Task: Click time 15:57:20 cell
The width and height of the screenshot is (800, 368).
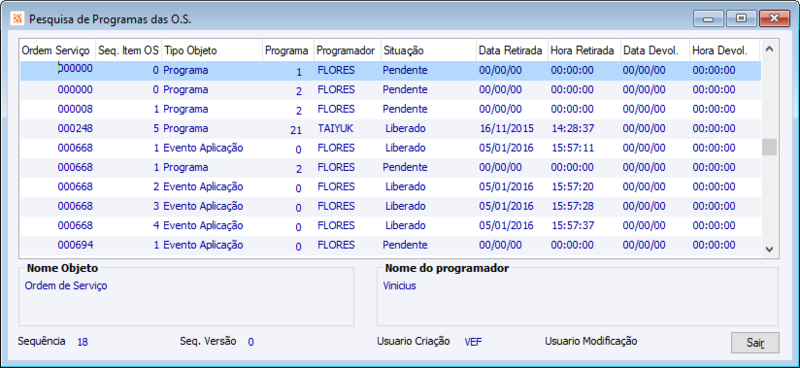Action: click(572, 187)
